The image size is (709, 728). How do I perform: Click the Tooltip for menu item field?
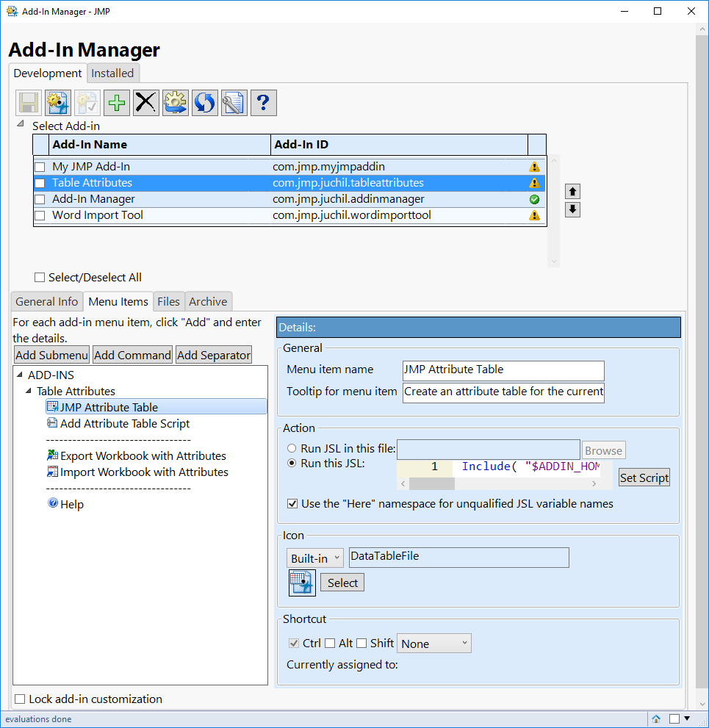(x=503, y=392)
